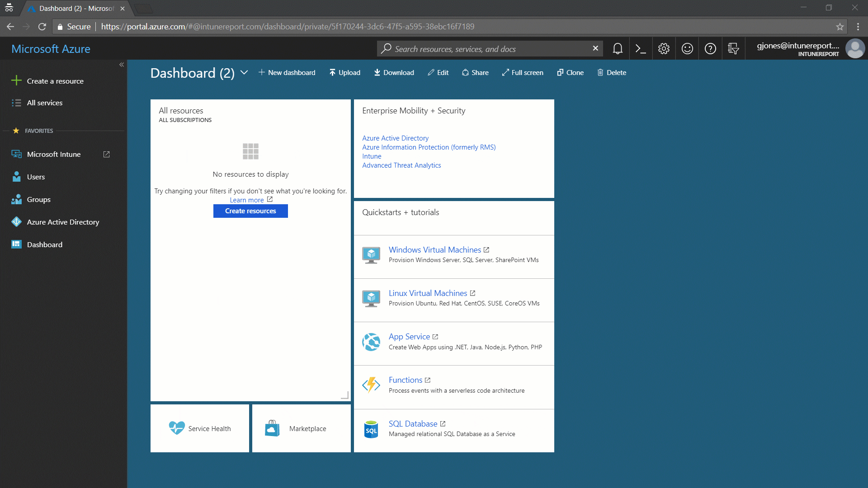Click the browser address bar URL

[288, 27]
